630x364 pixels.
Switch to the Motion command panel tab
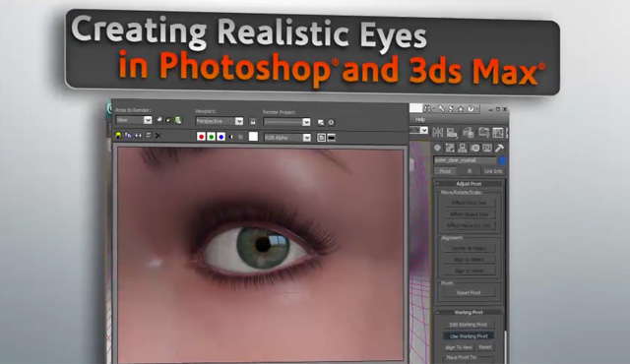(x=474, y=149)
